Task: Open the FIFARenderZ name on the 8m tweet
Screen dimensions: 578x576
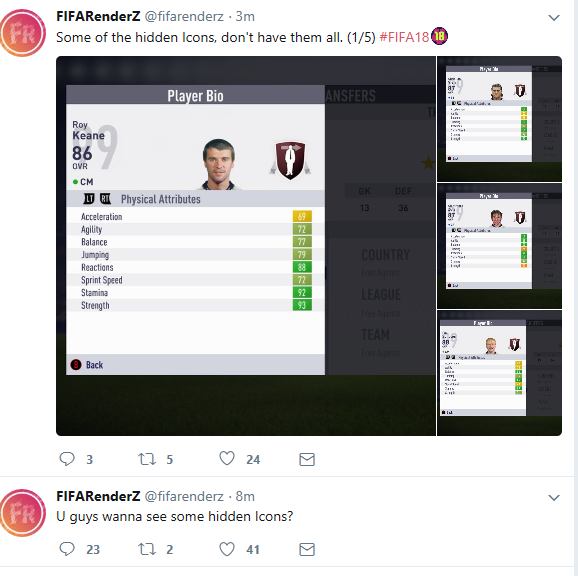Action: (98, 496)
